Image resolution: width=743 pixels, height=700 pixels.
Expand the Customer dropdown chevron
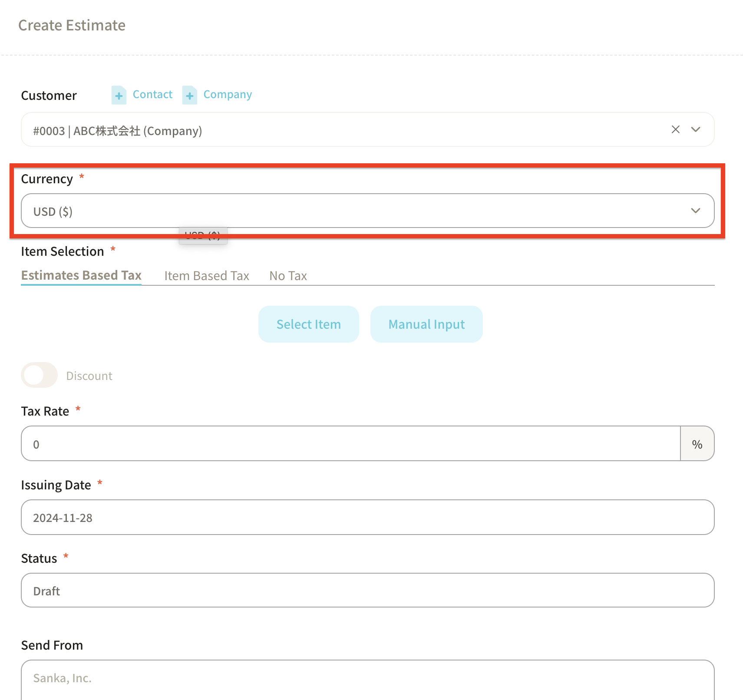tap(696, 129)
